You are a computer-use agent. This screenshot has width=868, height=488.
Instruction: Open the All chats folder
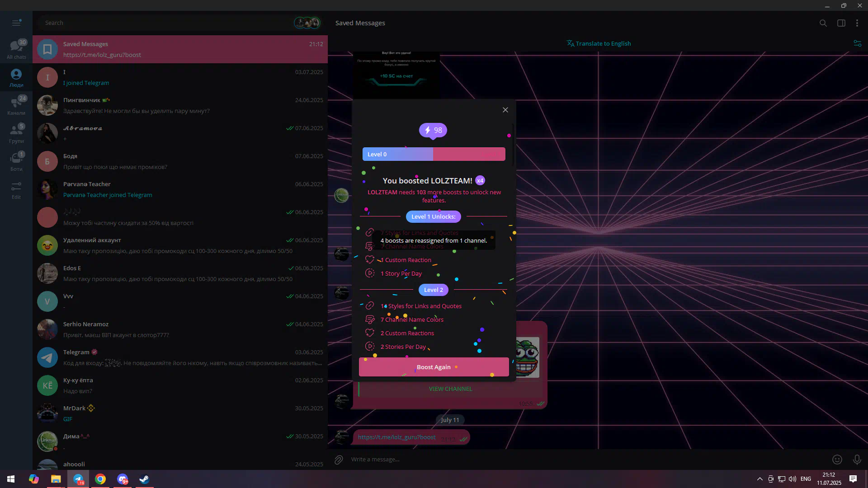[16, 49]
